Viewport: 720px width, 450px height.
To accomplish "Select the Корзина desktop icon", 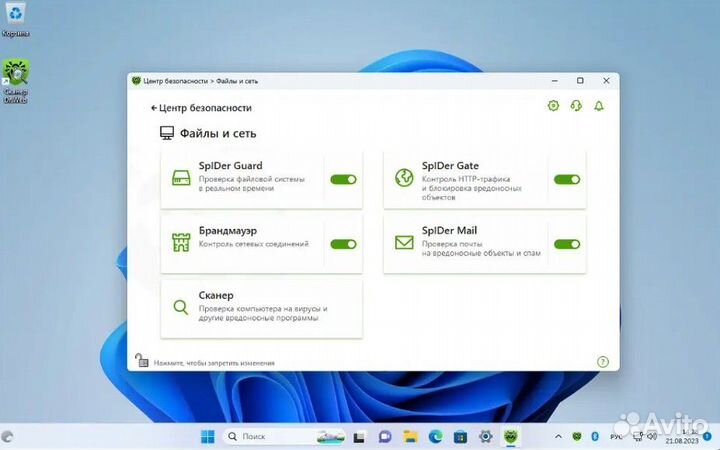I will click(16, 19).
